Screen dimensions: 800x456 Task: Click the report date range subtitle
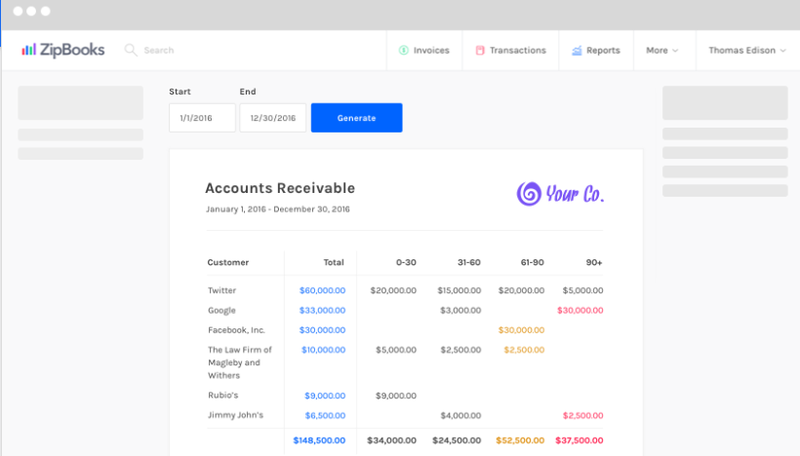coord(278,209)
